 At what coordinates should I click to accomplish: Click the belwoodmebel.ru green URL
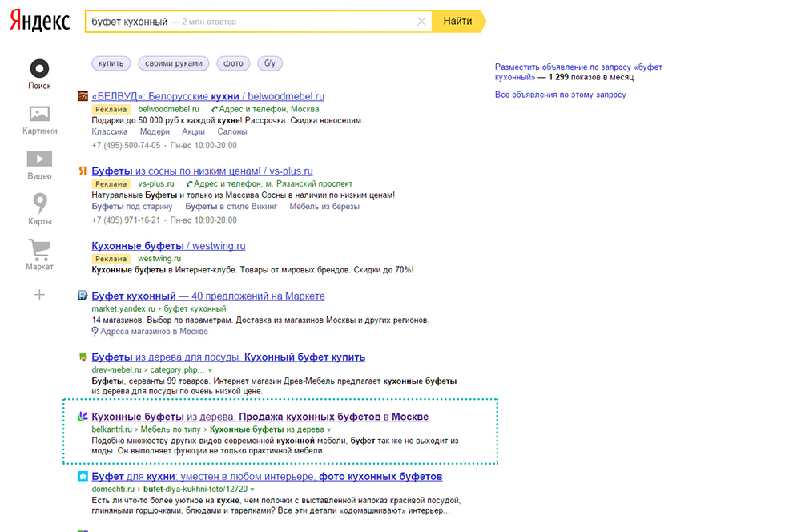click(168, 109)
